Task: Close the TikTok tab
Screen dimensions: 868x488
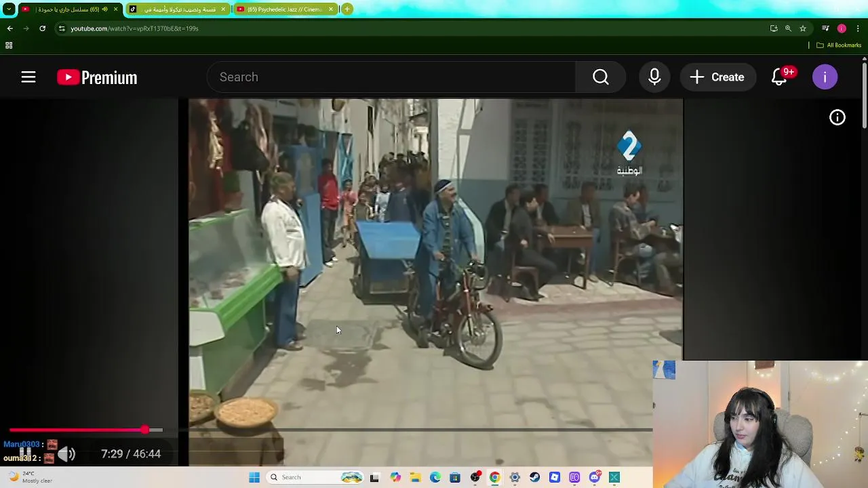Action: coord(223,9)
